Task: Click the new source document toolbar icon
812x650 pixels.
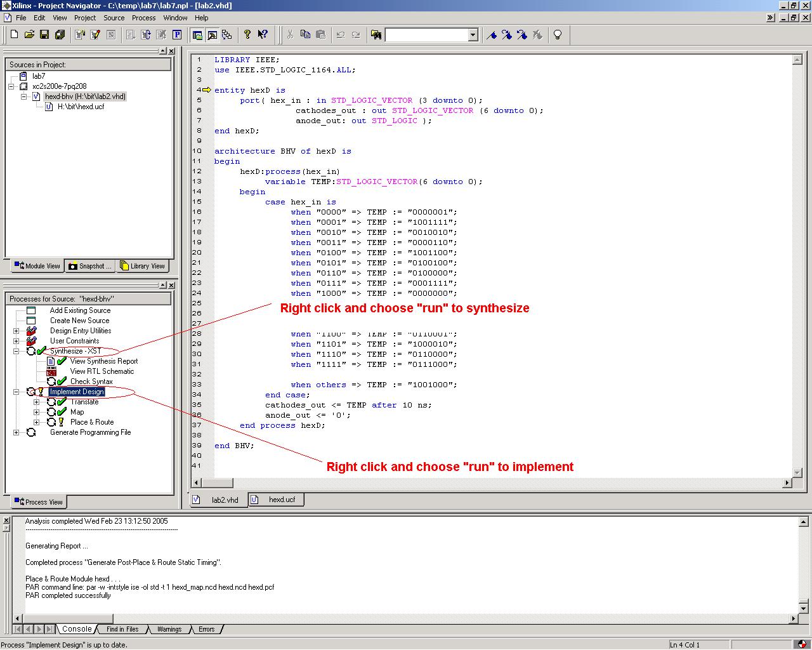Action: click(x=80, y=35)
